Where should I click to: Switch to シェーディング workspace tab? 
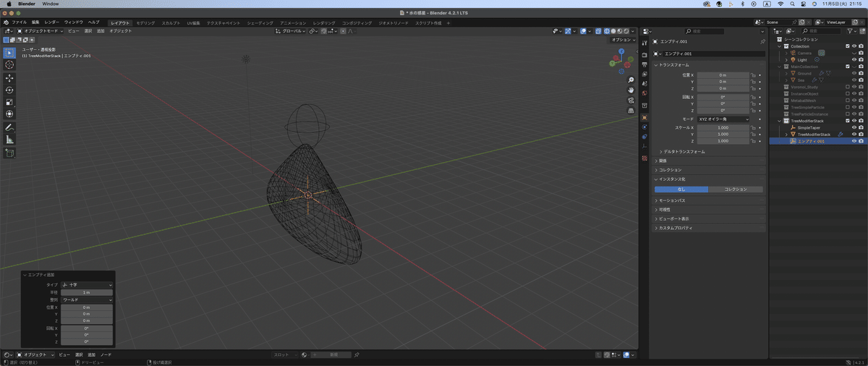[260, 22]
